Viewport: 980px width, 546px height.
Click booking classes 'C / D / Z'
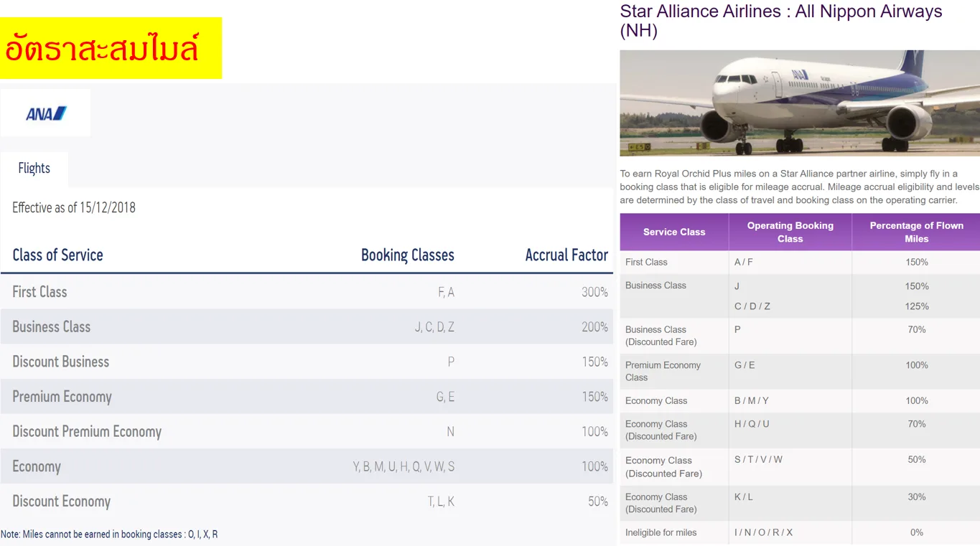point(752,306)
